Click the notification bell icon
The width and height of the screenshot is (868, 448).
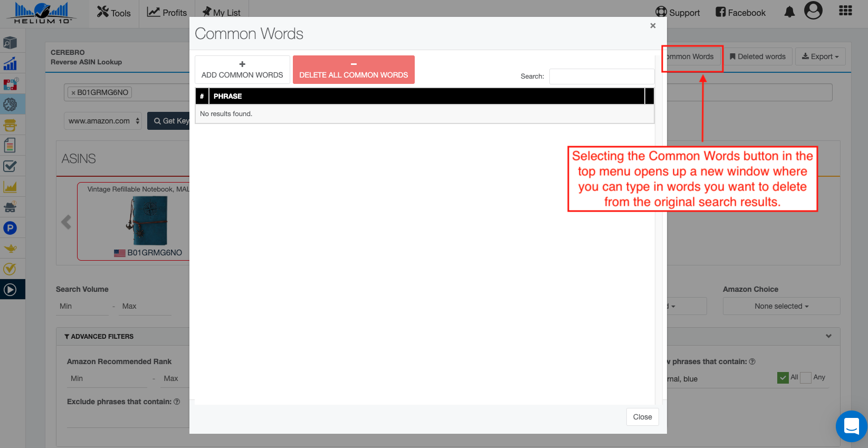(x=789, y=12)
